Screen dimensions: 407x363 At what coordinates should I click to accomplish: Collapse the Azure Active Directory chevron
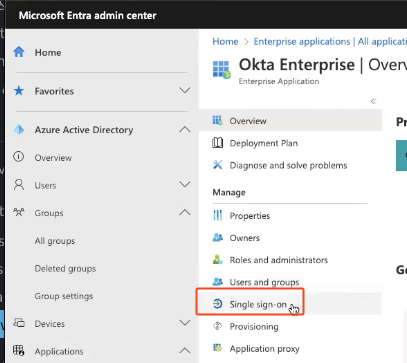point(185,129)
